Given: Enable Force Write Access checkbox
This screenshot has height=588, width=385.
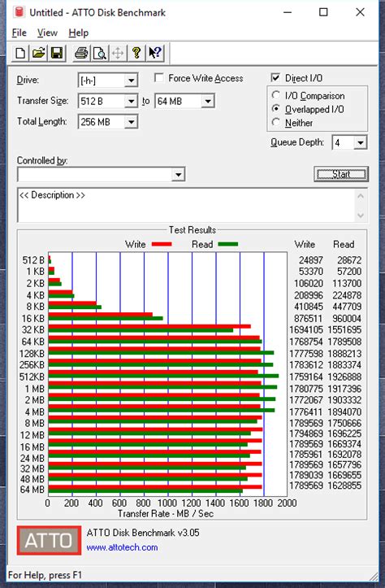Looking at the screenshot, I should (159, 78).
